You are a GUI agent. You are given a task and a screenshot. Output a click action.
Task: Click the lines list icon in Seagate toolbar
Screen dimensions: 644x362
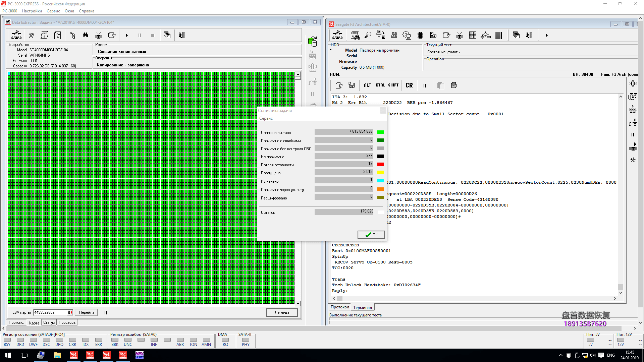click(x=499, y=35)
